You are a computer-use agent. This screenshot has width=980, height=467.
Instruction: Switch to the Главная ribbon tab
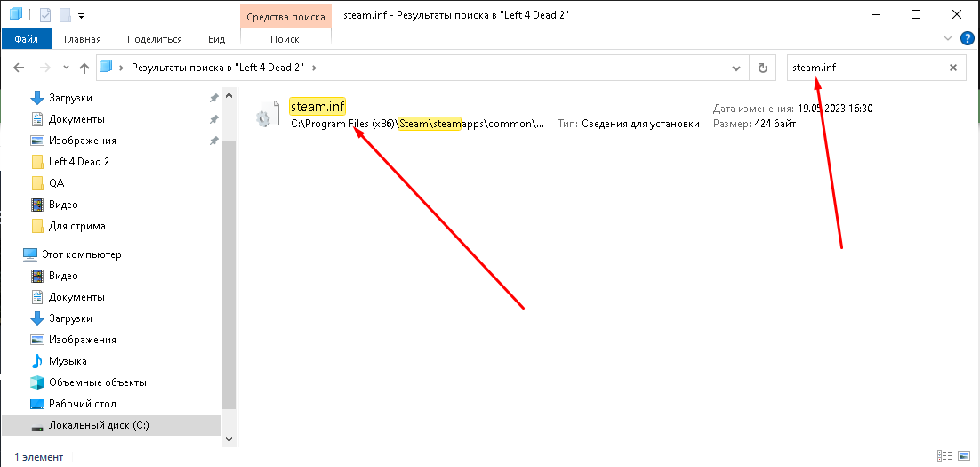pyautogui.click(x=83, y=39)
